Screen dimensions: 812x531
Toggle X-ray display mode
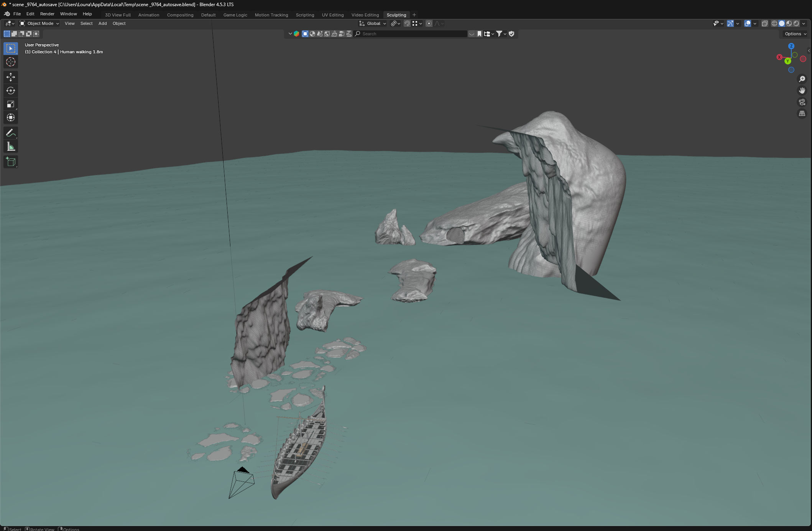[764, 23]
